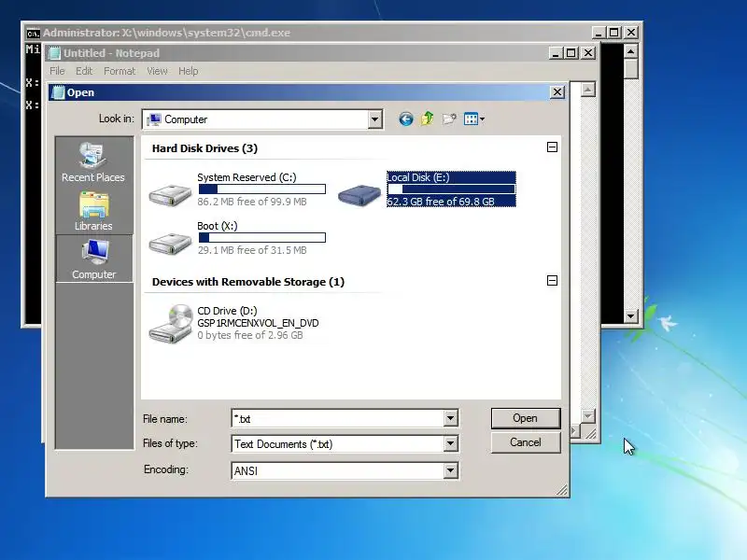Click the text '0 bytes free of 2.96 GB'
Image resolution: width=747 pixels, height=560 pixels.
coord(250,335)
